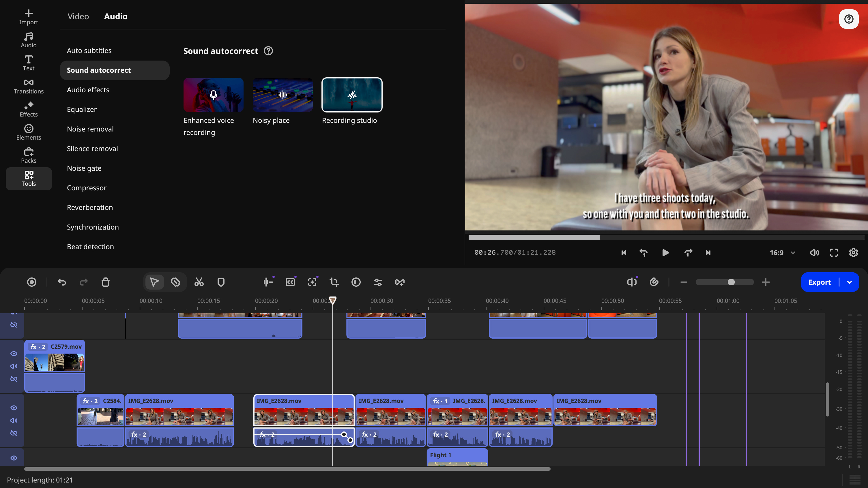868x488 pixels.
Task: Hide the C2579.mov track with eye icon
Action: [14, 354]
